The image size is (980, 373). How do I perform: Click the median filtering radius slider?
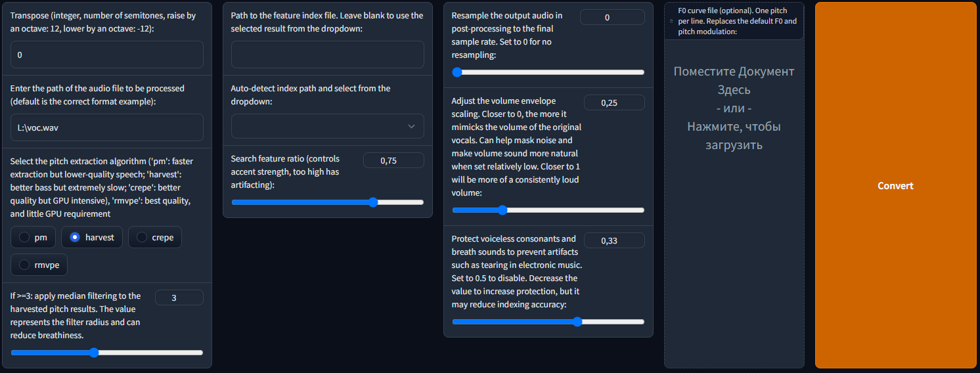107,353
